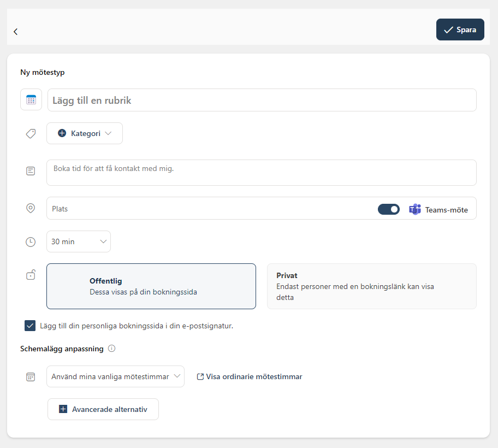Open Använd mina vanliga mötestimmar dropdown

tap(115, 376)
